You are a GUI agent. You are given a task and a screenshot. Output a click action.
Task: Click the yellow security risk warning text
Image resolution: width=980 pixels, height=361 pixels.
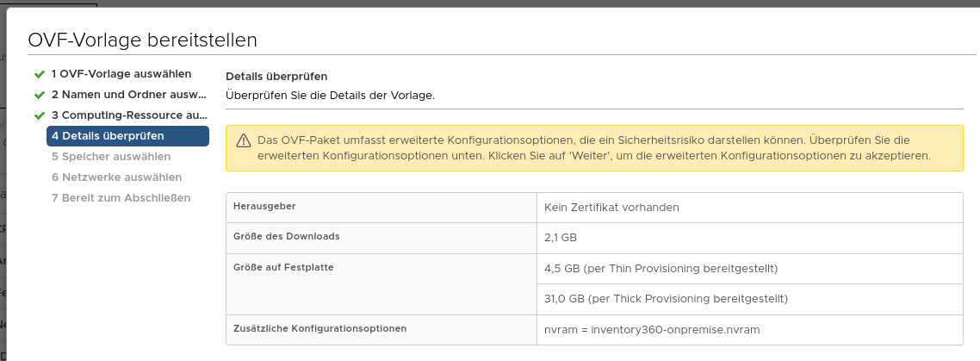click(594, 148)
